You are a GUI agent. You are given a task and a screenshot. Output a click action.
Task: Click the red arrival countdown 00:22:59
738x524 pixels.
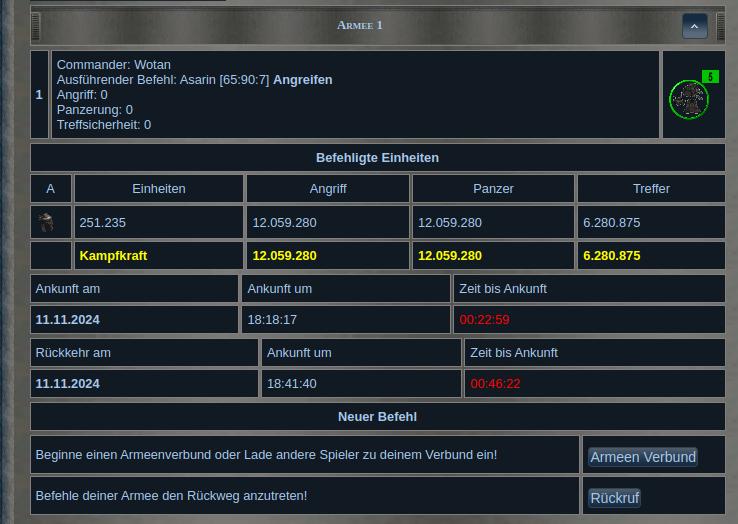tap(484, 320)
